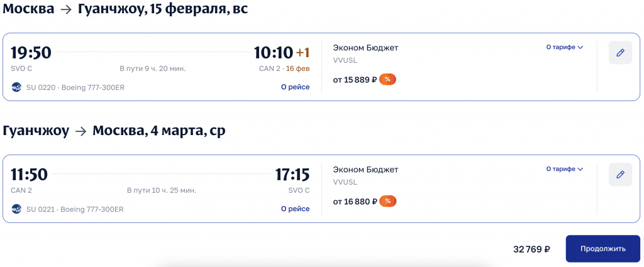This screenshot has height=267, width=644.
Task: Edit the Guangzhou to Moscow flight with pencil icon
Action: (x=620, y=175)
